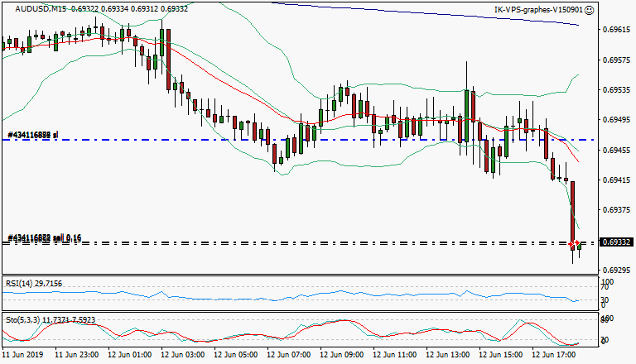Click time axis label 11 Jun 23:00
This screenshot has height=364, width=636.
[x=76, y=355]
